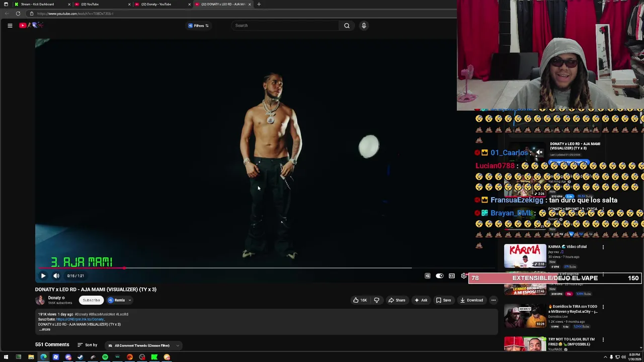Open a new browser tab

259,4
